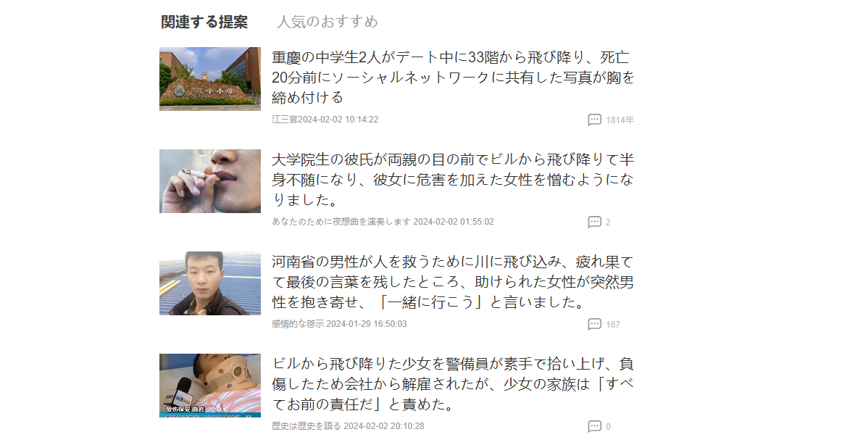Open the 重慶の中学生2人 headline

pyautogui.click(x=453, y=78)
